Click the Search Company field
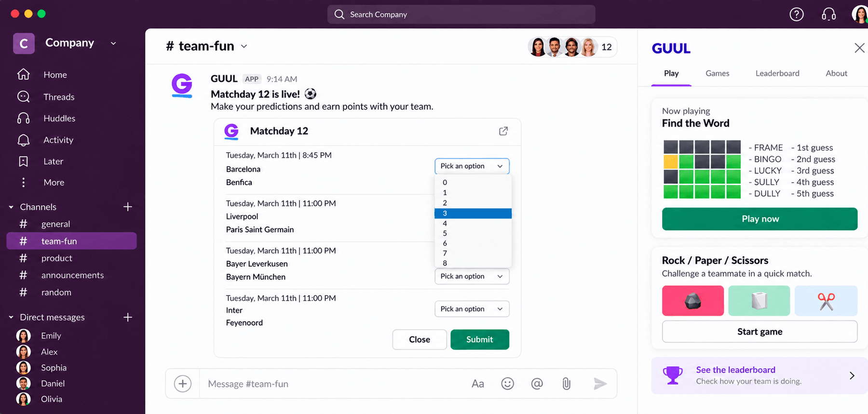 tap(461, 14)
